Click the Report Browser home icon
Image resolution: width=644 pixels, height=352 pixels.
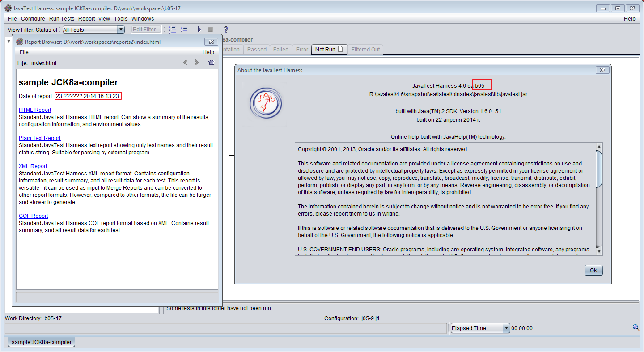(x=212, y=63)
